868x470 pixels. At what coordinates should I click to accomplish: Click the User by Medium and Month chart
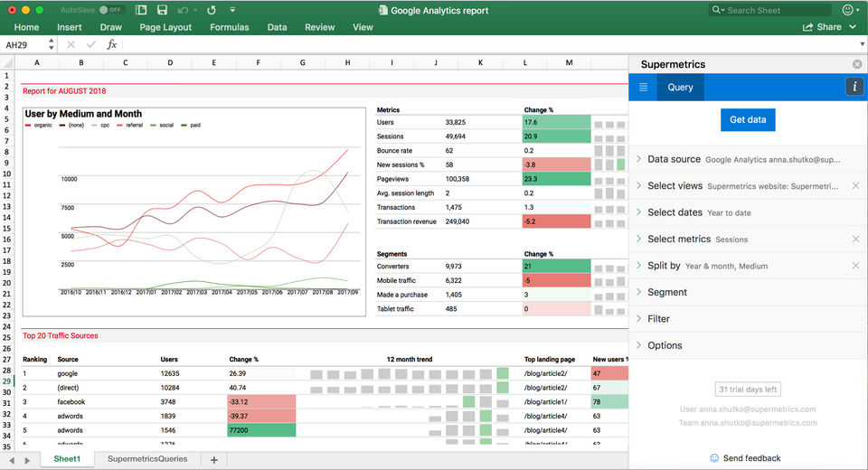(194, 212)
